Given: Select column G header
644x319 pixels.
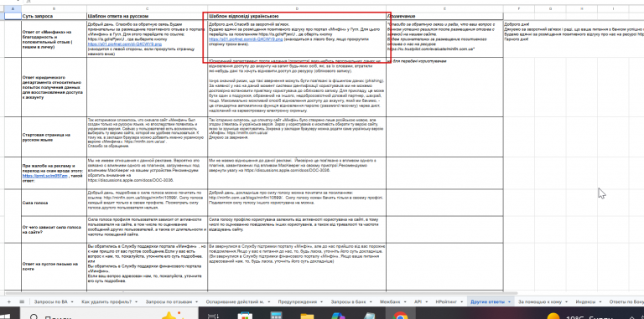Looking at the screenshot, I should click(x=550, y=8).
